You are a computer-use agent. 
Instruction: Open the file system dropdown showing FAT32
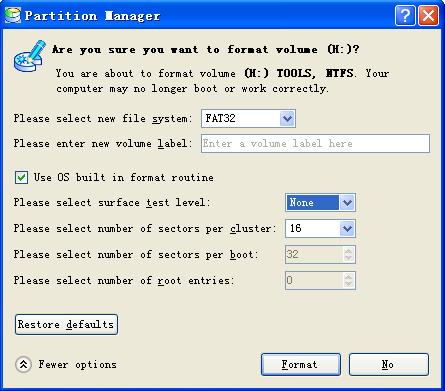[248, 118]
